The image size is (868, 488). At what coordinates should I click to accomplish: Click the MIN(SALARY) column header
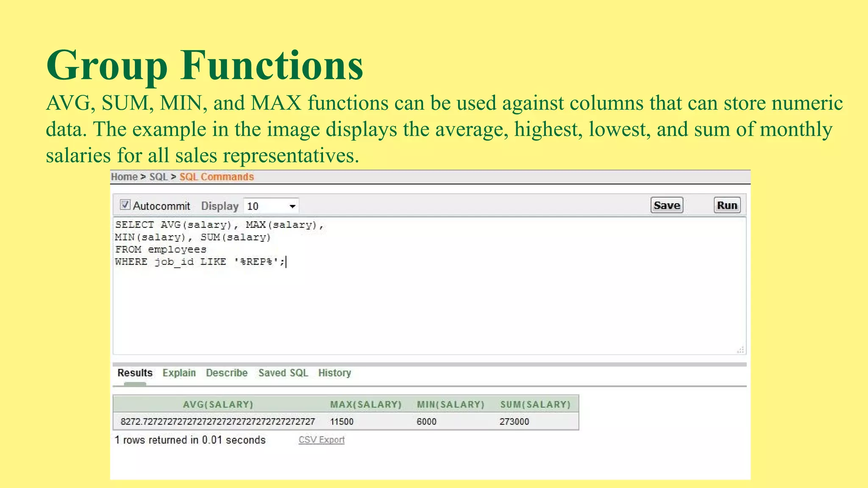(x=451, y=405)
